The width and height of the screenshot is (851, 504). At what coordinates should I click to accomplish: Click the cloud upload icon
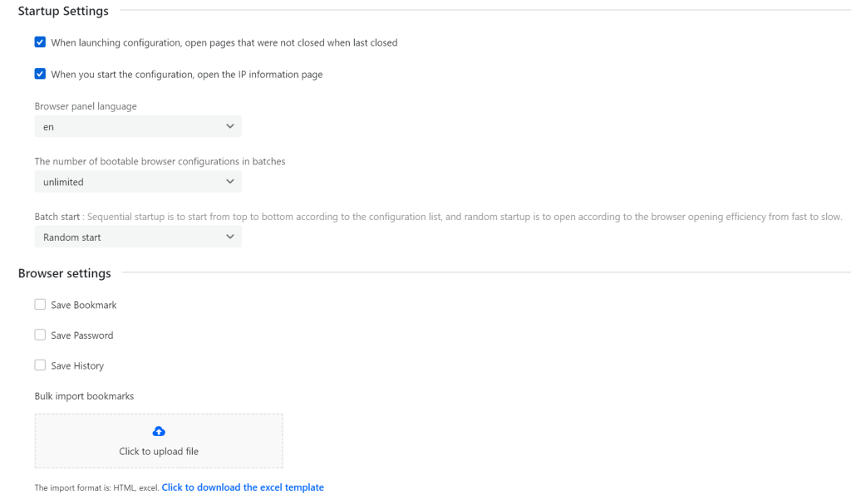pos(159,431)
